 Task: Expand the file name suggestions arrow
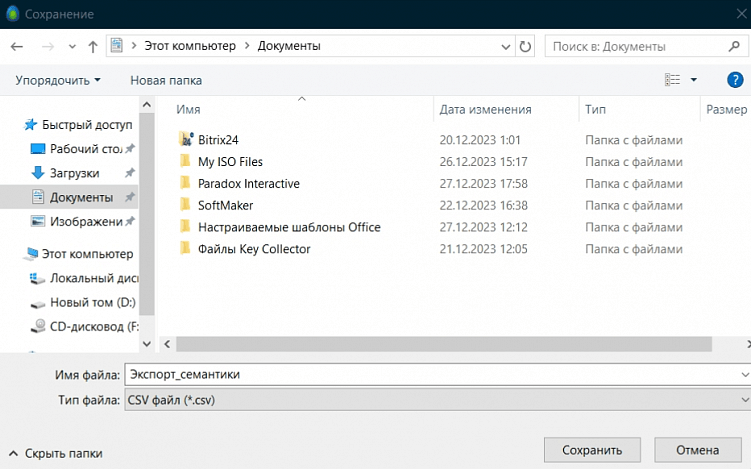tap(744, 374)
